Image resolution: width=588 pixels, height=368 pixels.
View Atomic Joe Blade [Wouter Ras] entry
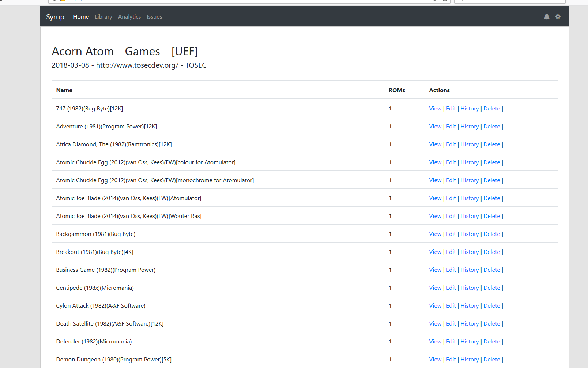click(435, 216)
